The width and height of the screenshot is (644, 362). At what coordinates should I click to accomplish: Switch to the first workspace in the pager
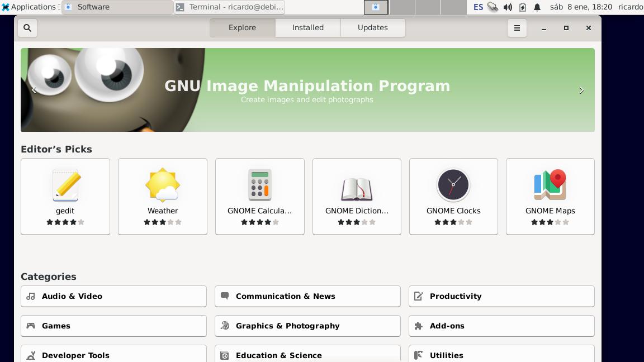coord(376,7)
